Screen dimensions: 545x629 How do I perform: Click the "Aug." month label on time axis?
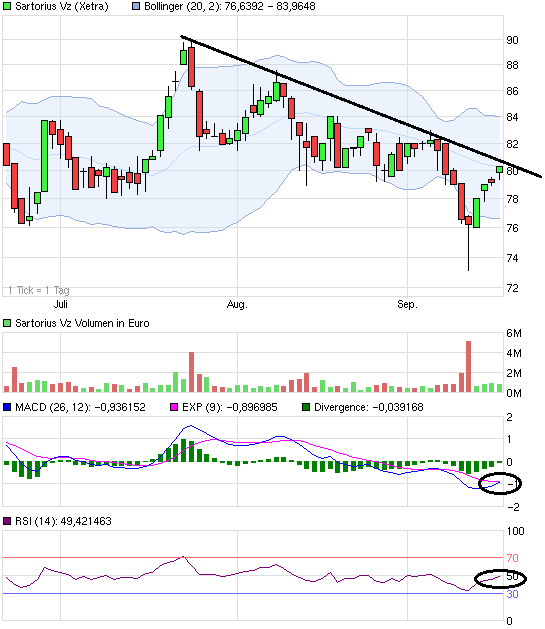(x=237, y=304)
